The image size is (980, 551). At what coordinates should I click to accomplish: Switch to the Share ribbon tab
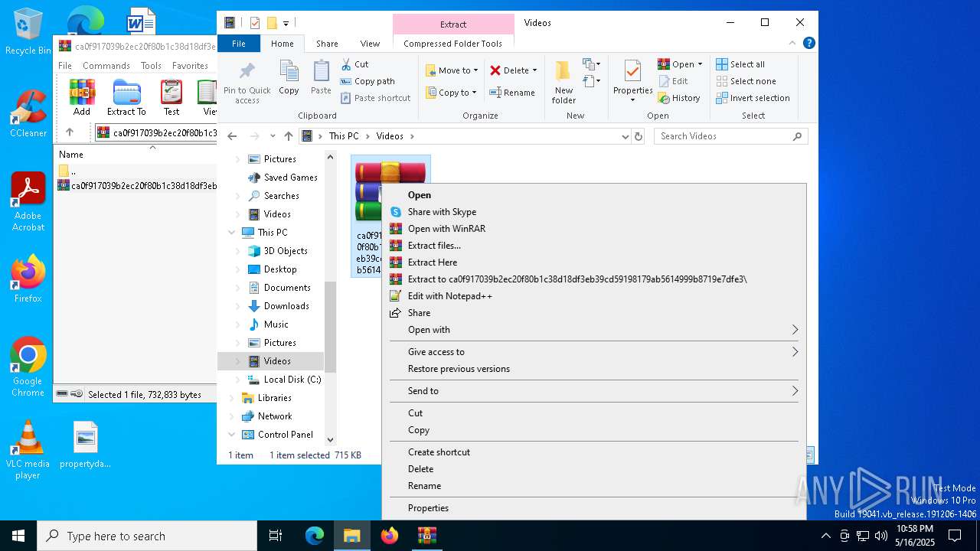327,44
